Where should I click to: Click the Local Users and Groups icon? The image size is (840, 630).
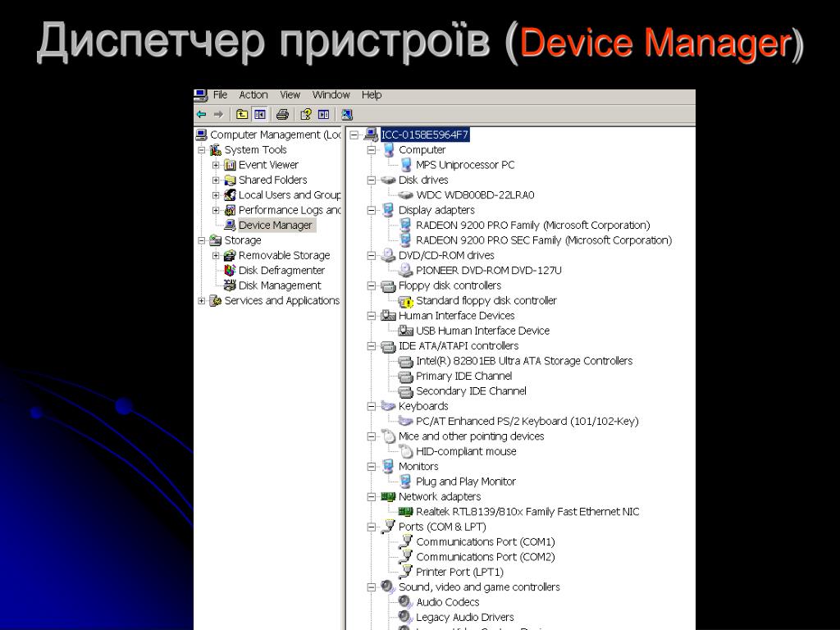point(230,195)
